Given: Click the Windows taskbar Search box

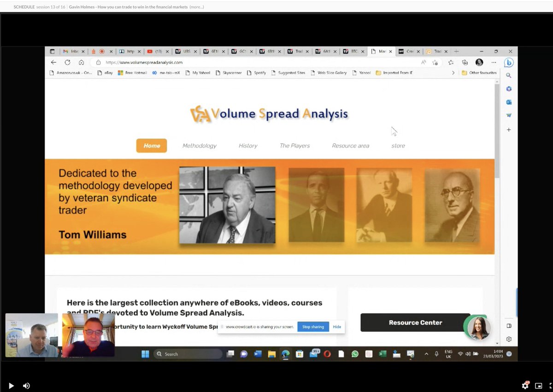Looking at the screenshot, I should [188, 354].
